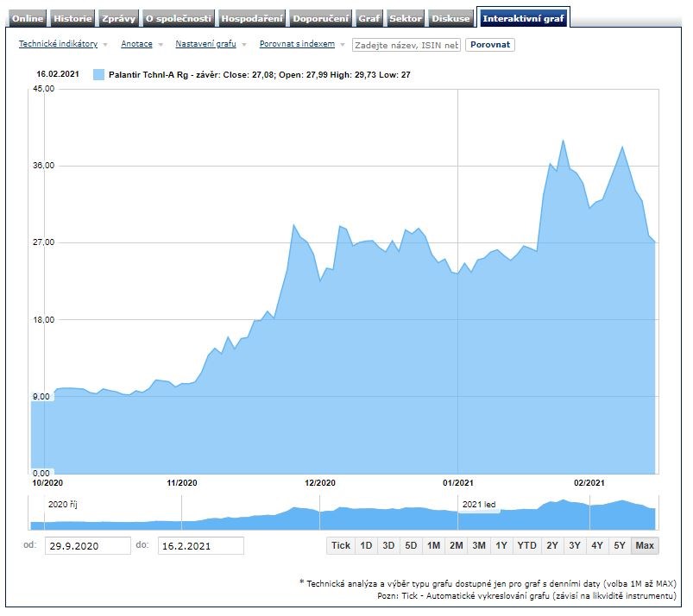Select the 5Y range button
The height and width of the screenshot is (616, 693).
[x=620, y=545]
